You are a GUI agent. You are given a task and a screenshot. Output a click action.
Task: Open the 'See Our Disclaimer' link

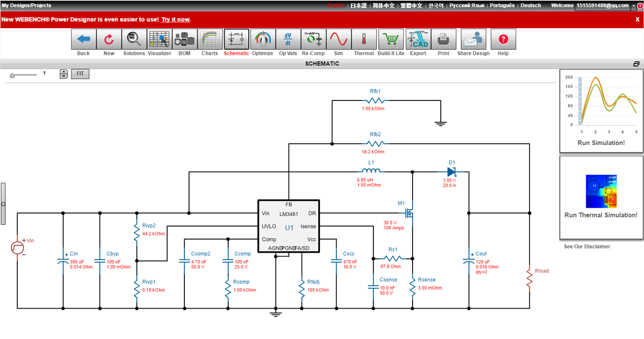click(x=587, y=246)
